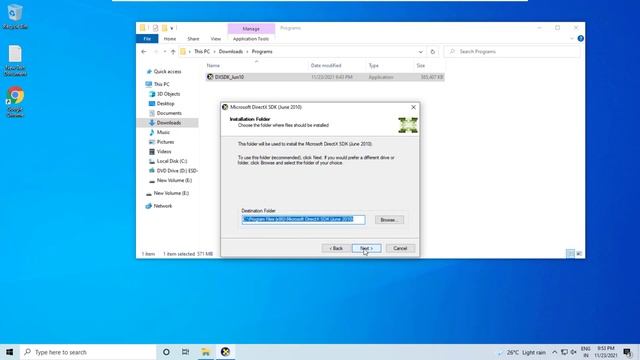Open Desktop in navigation pane
640x360 pixels.
pyautogui.click(x=165, y=104)
